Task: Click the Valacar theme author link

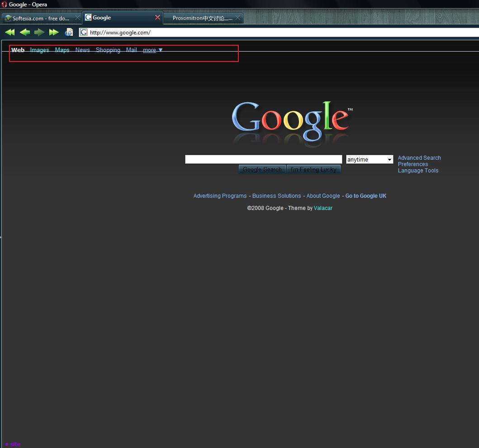Action: pyautogui.click(x=323, y=208)
